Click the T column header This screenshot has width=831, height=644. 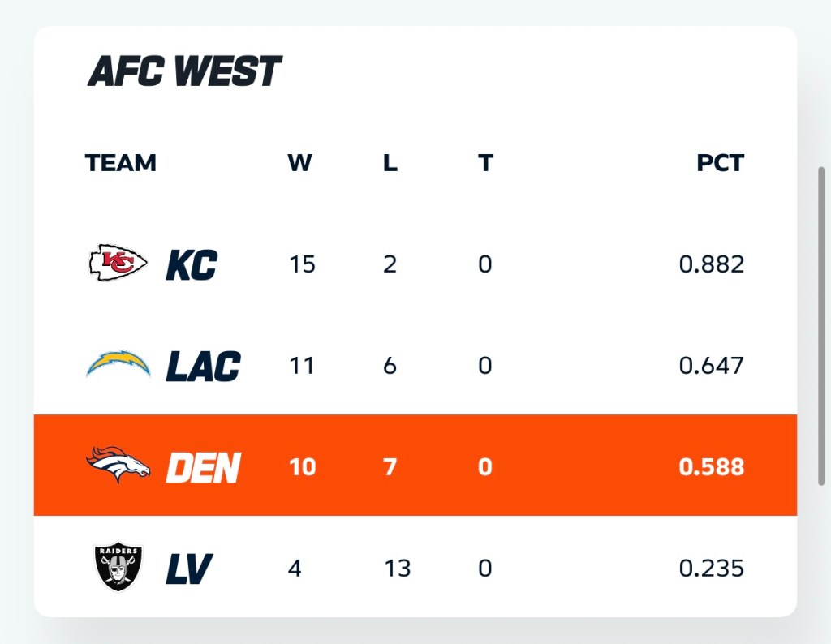[x=484, y=163]
